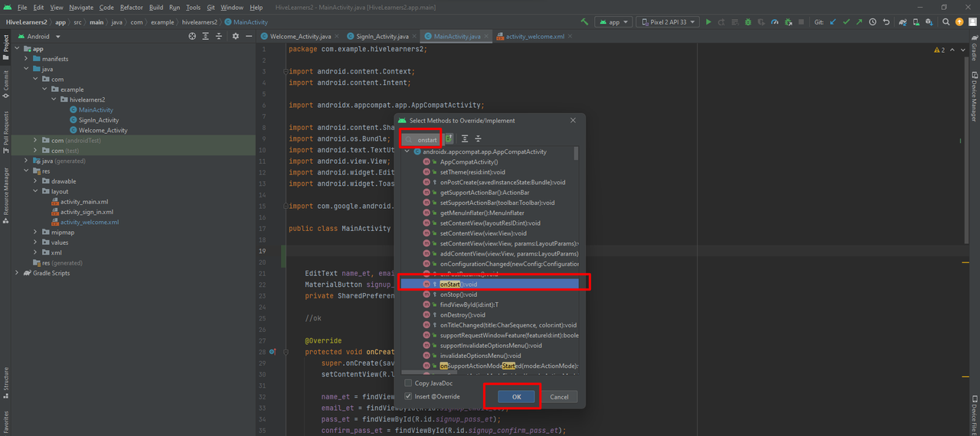Sync project with Gradle files elephant icon

[903, 22]
